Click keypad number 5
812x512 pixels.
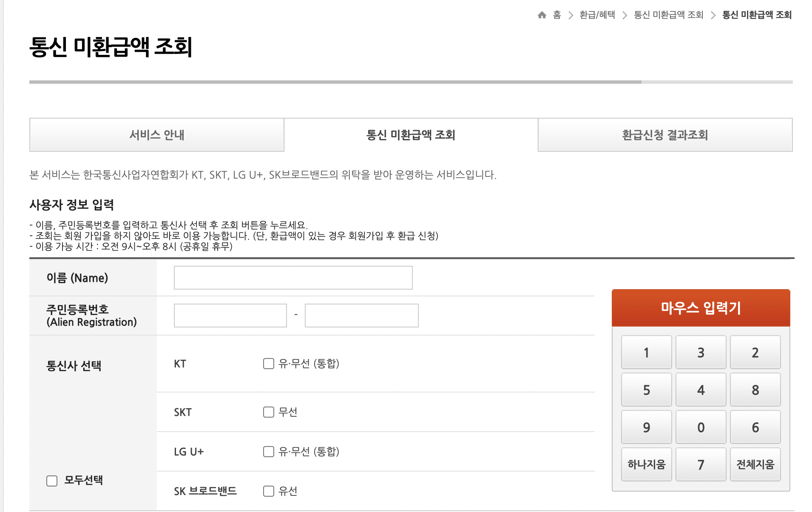click(646, 390)
